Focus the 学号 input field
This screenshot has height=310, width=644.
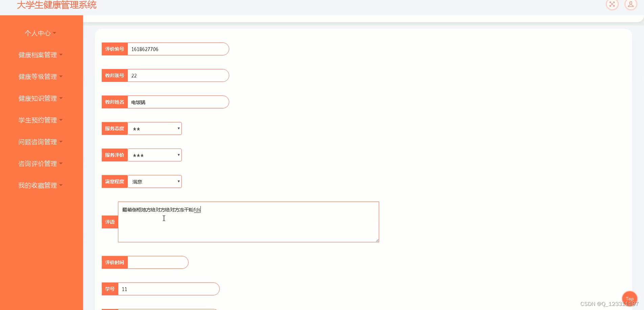pyautogui.click(x=169, y=289)
